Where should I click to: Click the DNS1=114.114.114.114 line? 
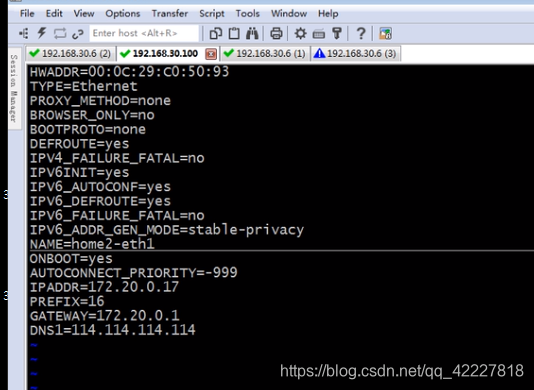pyautogui.click(x=113, y=330)
